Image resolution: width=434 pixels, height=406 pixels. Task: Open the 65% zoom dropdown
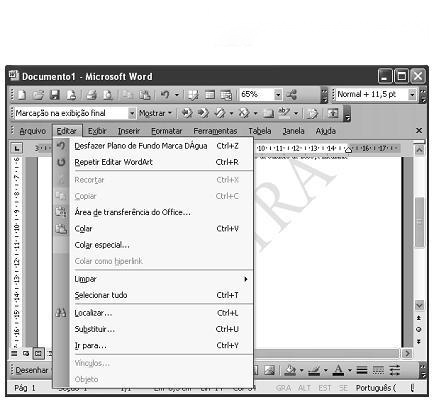278,95
